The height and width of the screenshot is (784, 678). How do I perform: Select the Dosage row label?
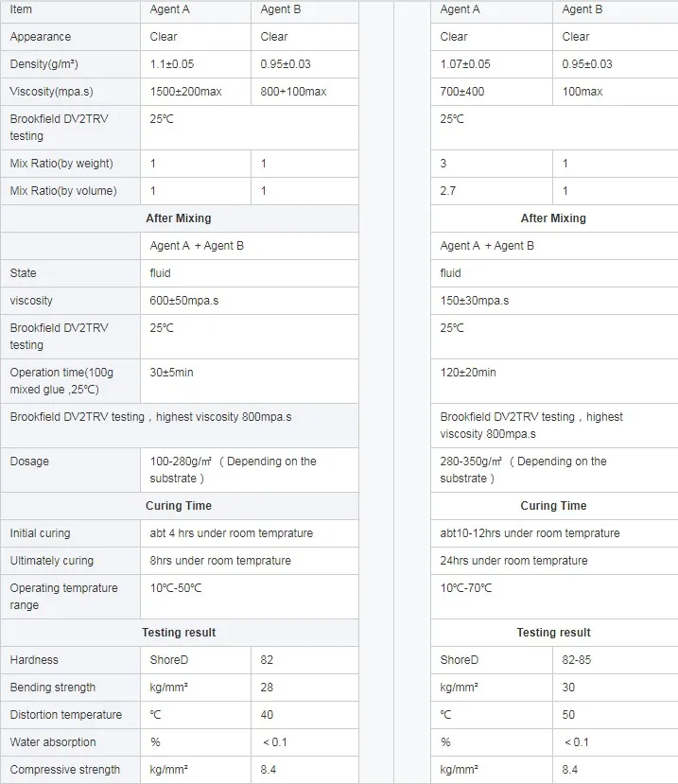pos(29,462)
